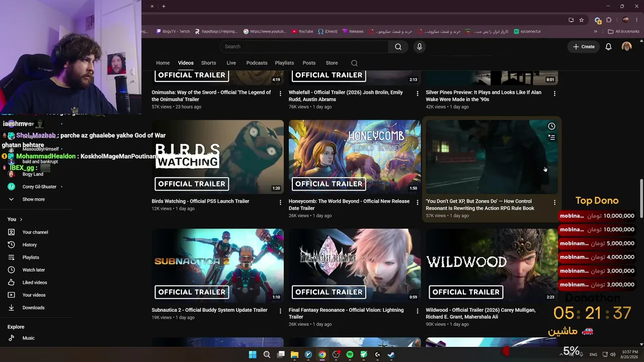
Task: Open options menu for Subnautica 2 trailer
Action: click(280, 311)
